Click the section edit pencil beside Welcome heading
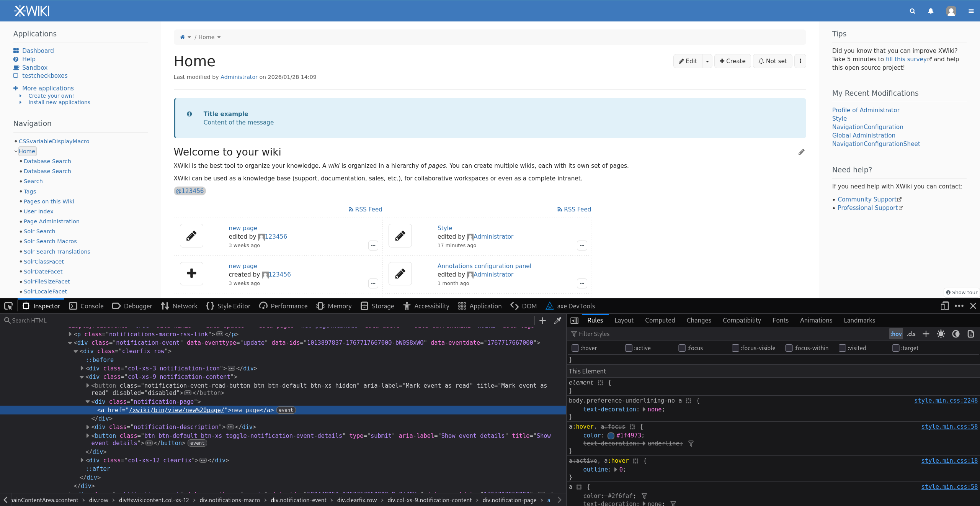 tap(801, 152)
